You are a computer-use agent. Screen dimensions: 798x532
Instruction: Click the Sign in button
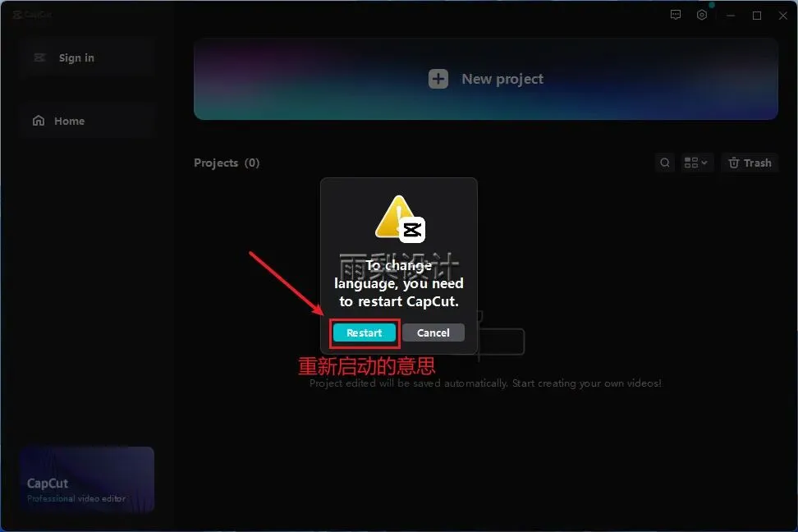(88, 58)
